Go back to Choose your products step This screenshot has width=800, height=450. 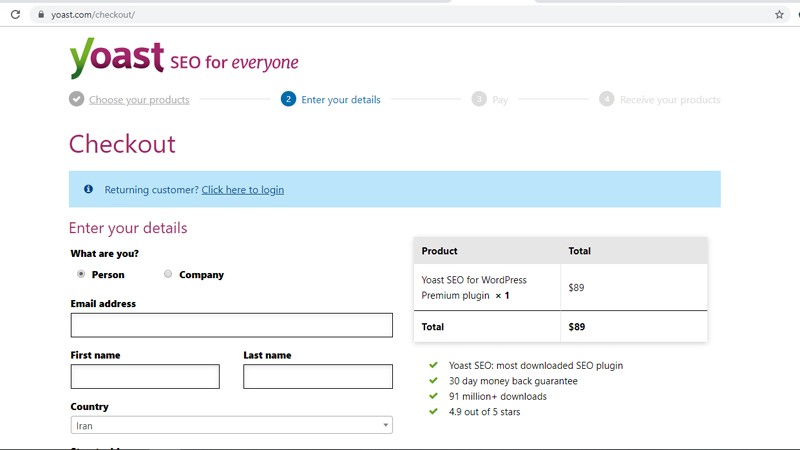139,100
